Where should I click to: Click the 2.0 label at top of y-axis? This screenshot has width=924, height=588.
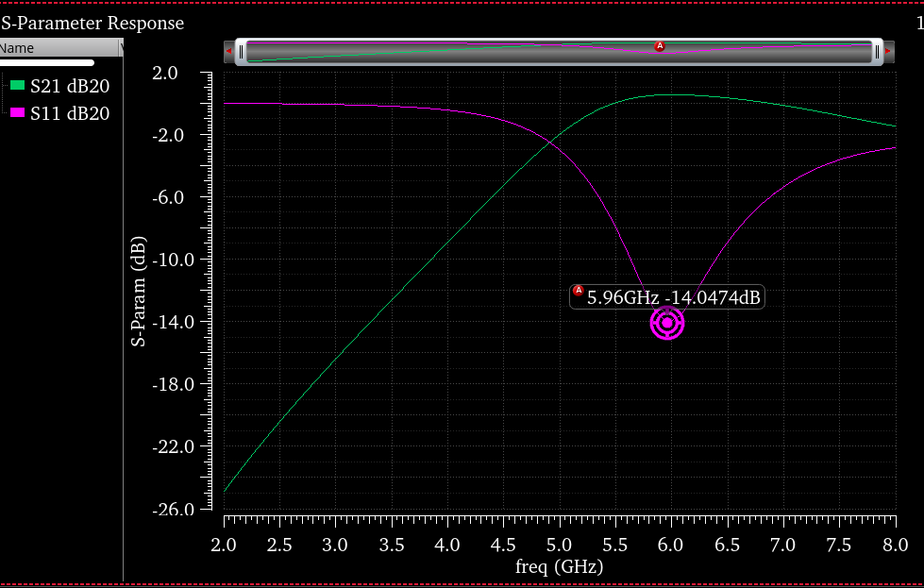[x=165, y=73]
